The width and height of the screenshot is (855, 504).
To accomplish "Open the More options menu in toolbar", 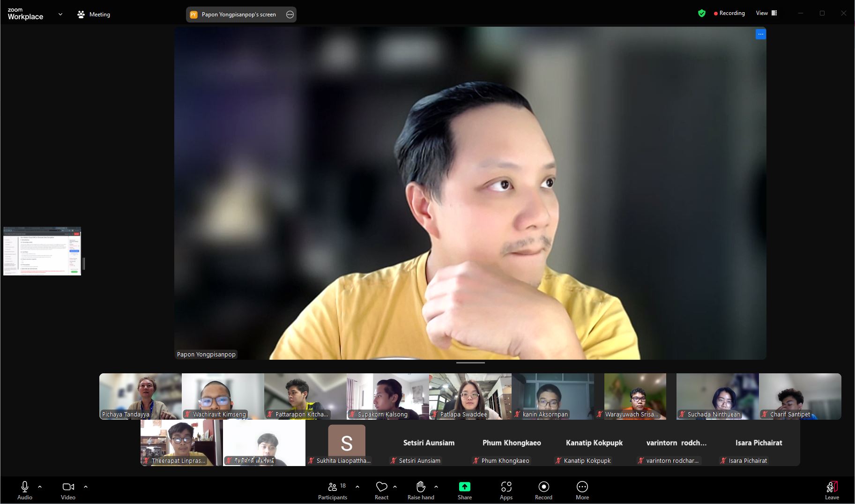I will coord(582,490).
